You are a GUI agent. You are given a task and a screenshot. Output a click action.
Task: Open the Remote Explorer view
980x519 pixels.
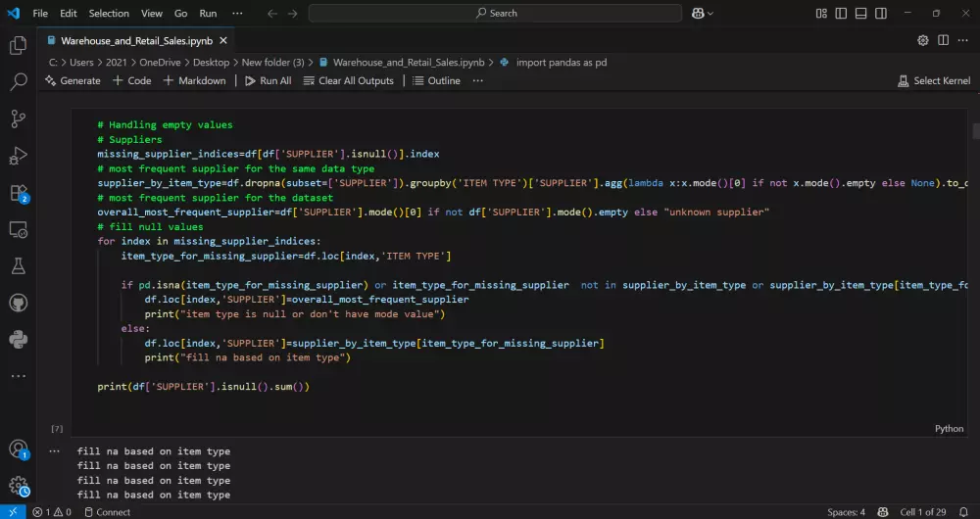click(18, 230)
